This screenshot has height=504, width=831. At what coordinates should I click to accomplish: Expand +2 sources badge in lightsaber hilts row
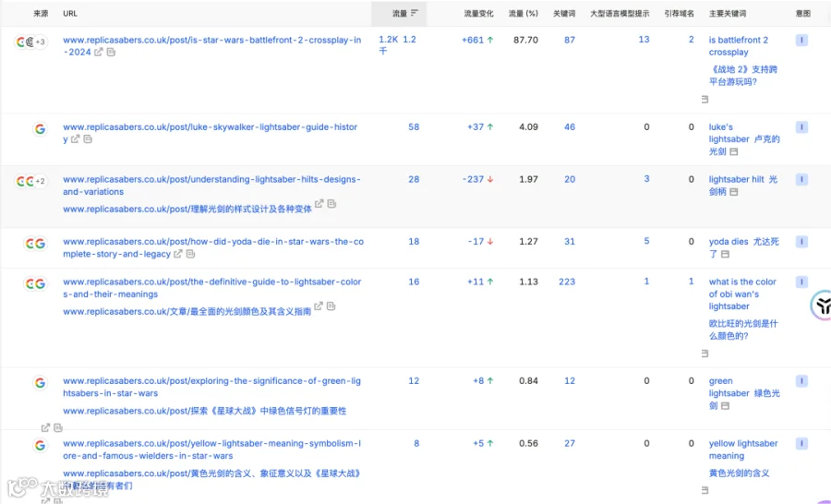(x=41, y=181)
